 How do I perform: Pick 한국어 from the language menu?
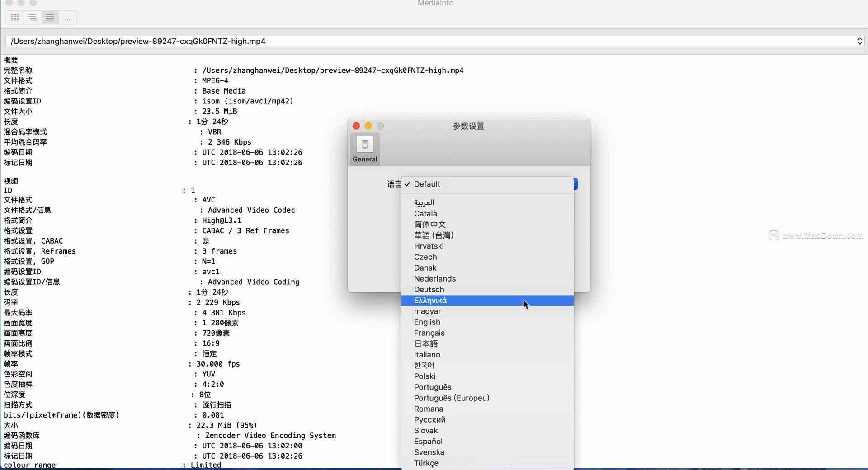tap(487, 365)
